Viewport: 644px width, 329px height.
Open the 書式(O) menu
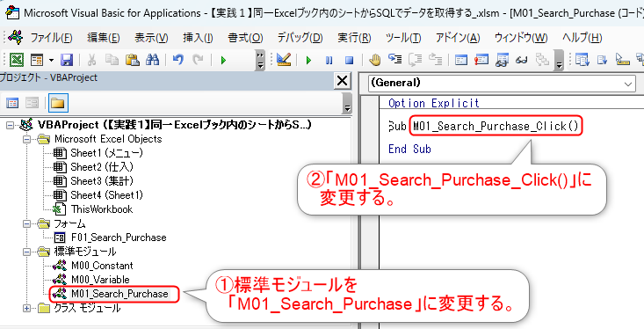[x=245, y=38]
